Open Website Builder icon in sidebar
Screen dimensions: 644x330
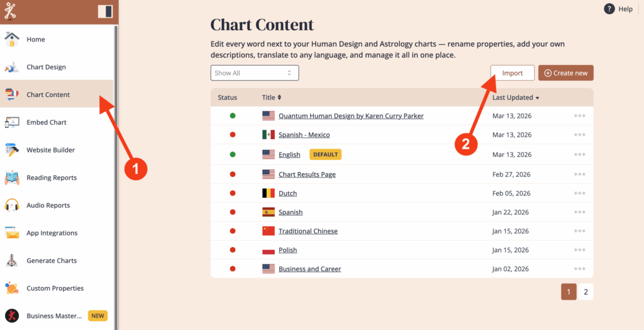pos(12,150)
